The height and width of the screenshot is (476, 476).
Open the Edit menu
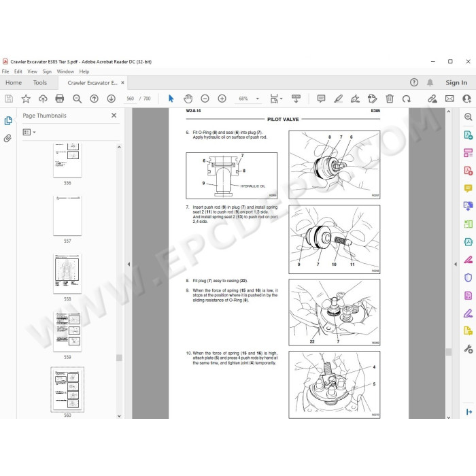[x=18, y=71]
